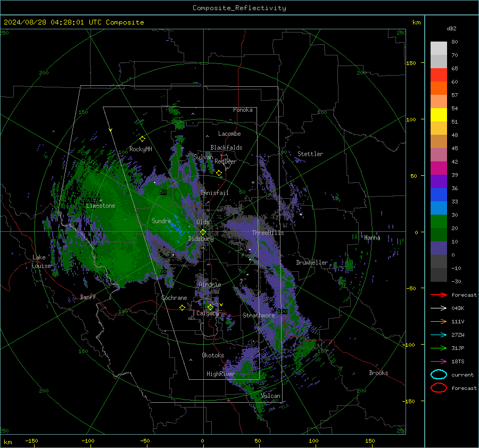479x448 pixels.
Task: Click the red forecast arrow legend icon
Action: 439,295
